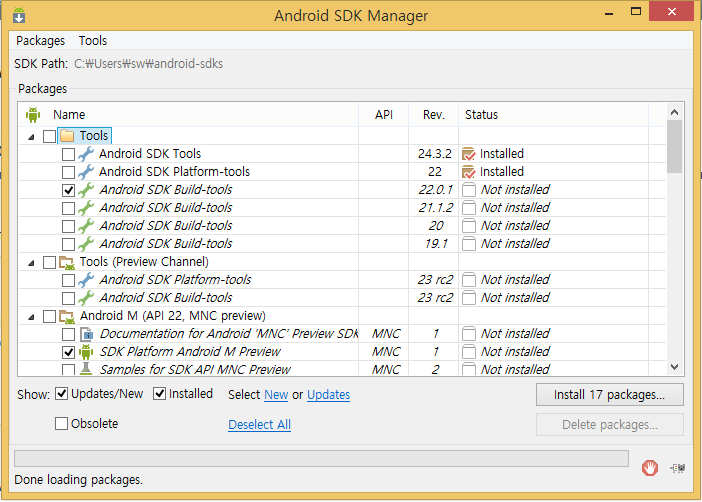702x502 pixels.
Task: Click the Android SDK Manager title bar icon
Action: (19, 16)
